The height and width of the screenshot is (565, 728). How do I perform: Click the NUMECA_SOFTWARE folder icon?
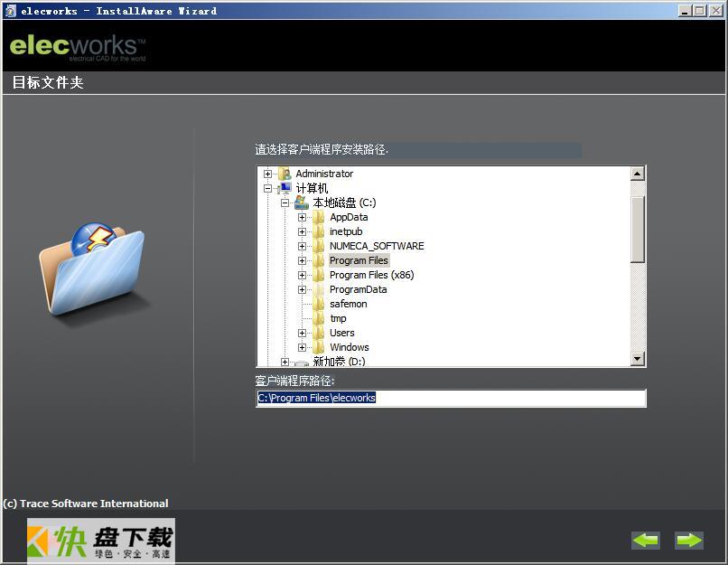click(319, 246)
